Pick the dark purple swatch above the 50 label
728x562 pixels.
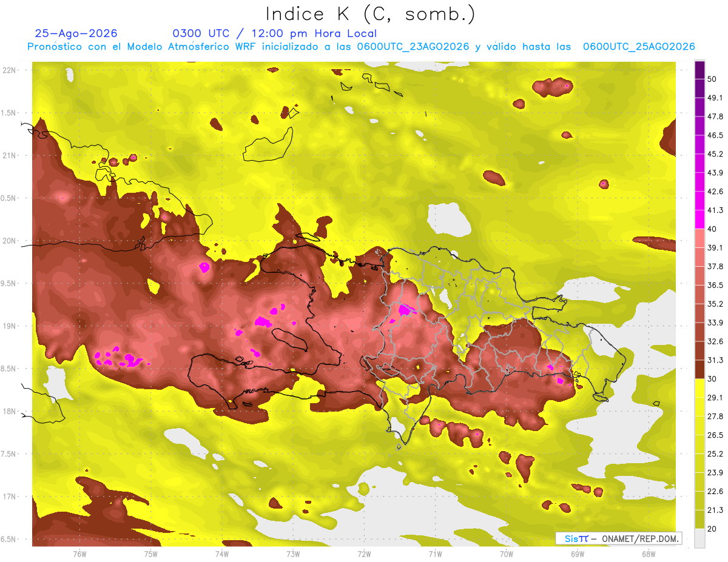(699, 70)
